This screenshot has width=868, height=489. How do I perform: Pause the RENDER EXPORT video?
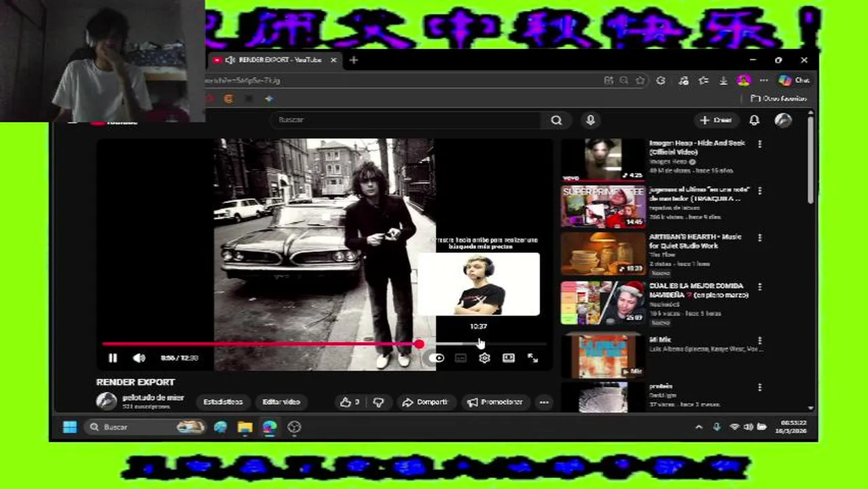(x=113, y=358)
